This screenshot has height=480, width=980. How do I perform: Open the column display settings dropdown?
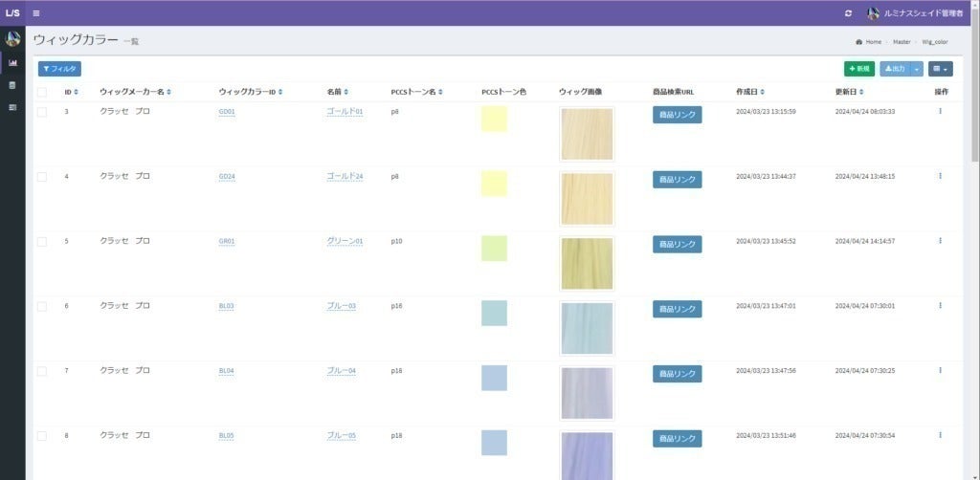tap(941, 69)
